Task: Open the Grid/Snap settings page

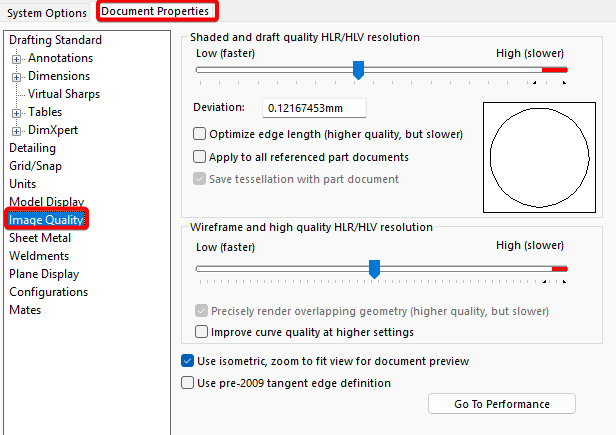Action: [x=35, y=166]
